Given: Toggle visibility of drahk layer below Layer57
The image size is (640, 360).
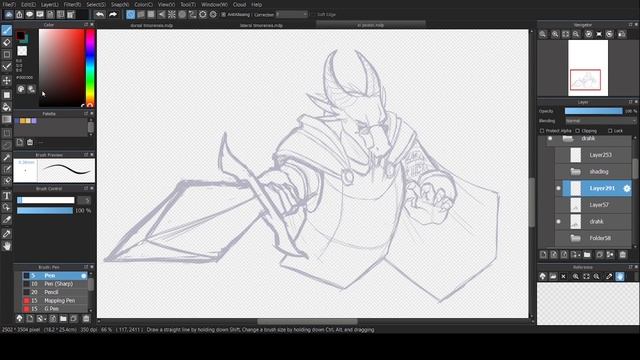Looking at the screenshot, I should click(x=558, y=222).
